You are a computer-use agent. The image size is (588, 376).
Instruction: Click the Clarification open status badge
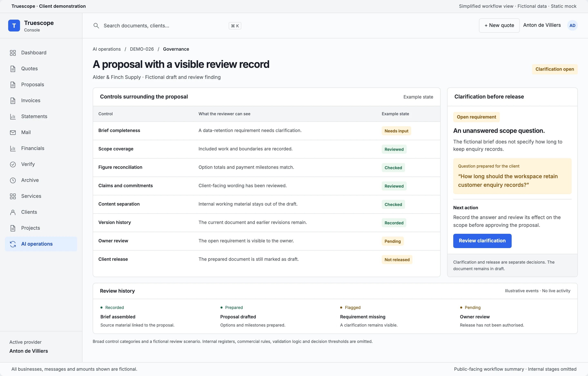pos(555,69)
